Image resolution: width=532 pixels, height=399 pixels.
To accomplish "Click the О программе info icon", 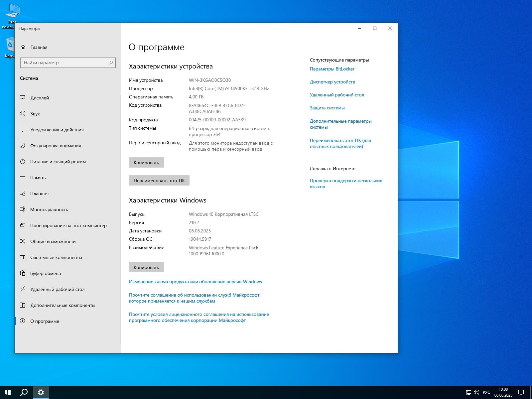I will point(23,321).
